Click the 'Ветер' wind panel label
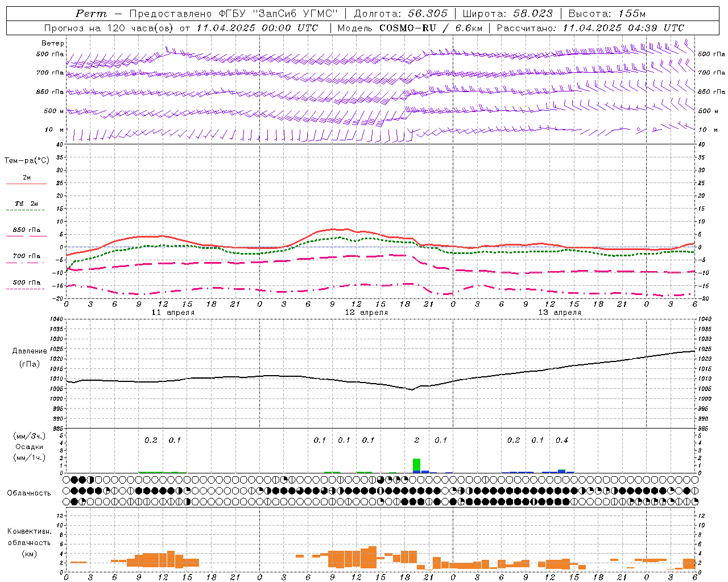 pyautogui.click(x=53, y=43)
